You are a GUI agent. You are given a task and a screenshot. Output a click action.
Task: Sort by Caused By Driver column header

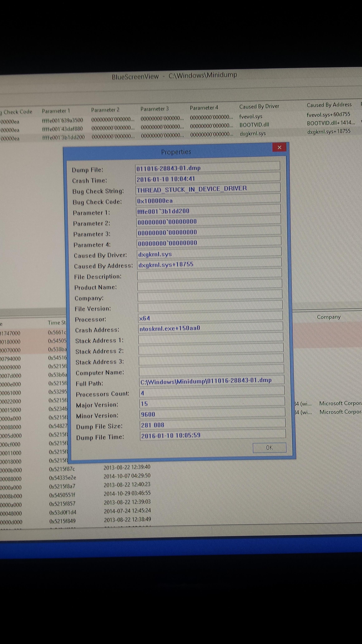[259, 107]
